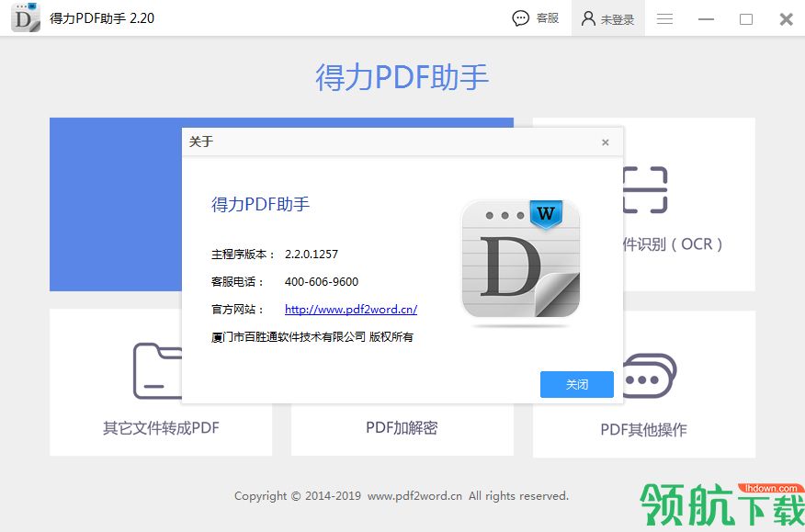
Task: Click the 客服电话 label
Action: click(x=237, y=282)
